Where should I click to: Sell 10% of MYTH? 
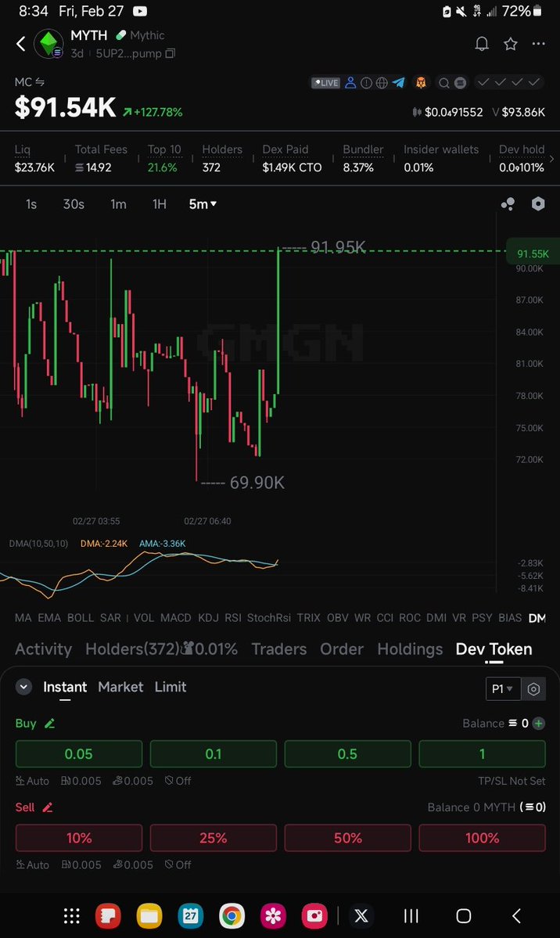pos(78,838)
